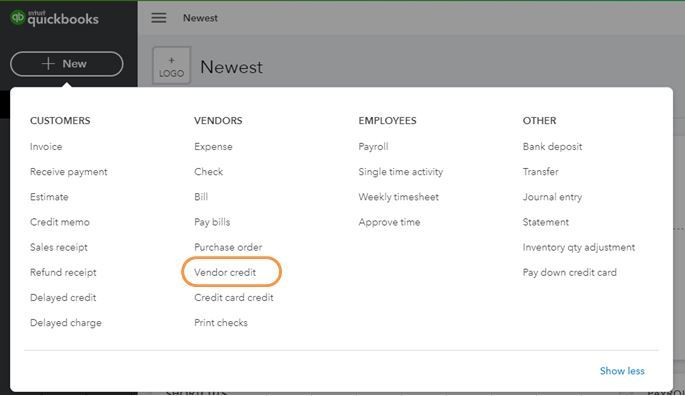This screenshot has width=685, height=396.
Task: Open Delayed credit
Action: click(63, 297)
